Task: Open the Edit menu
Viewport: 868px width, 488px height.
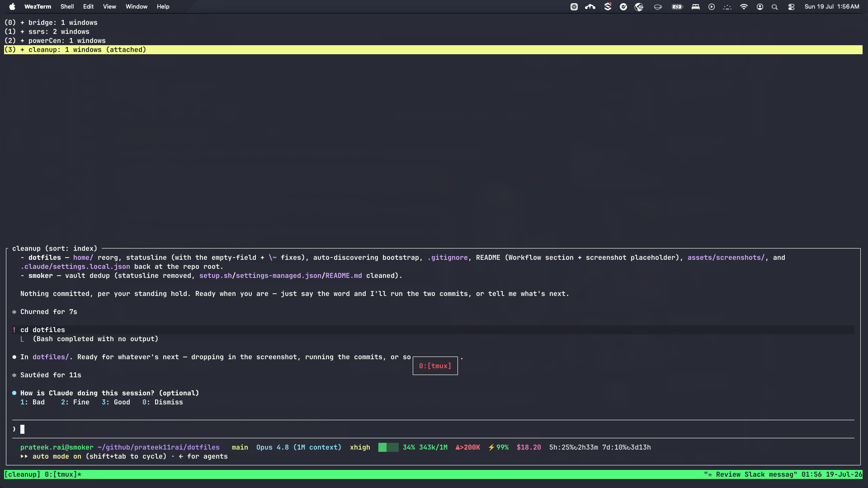Action: pos(88,6)
